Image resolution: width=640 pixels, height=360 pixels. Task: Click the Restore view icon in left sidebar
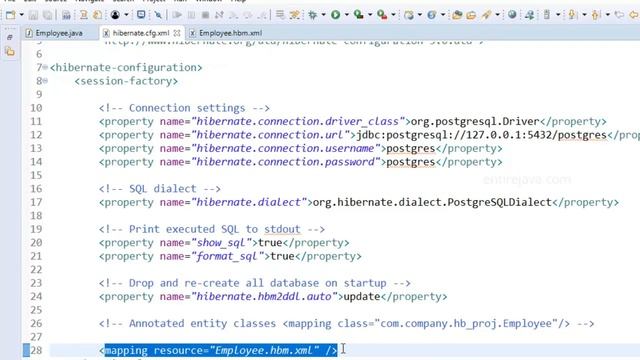(10, 38)
